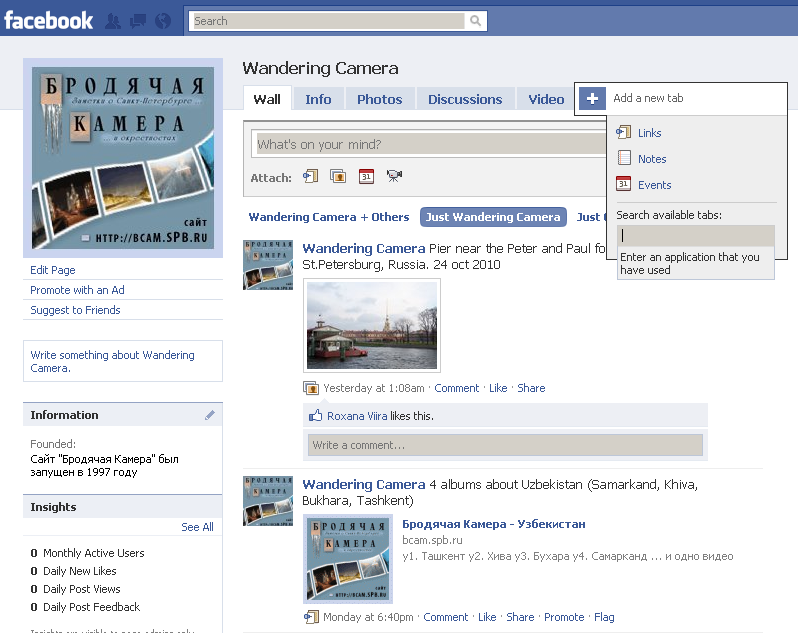Click the Monthly Active Users stat

pyautogui.click(x=88, y=553)
